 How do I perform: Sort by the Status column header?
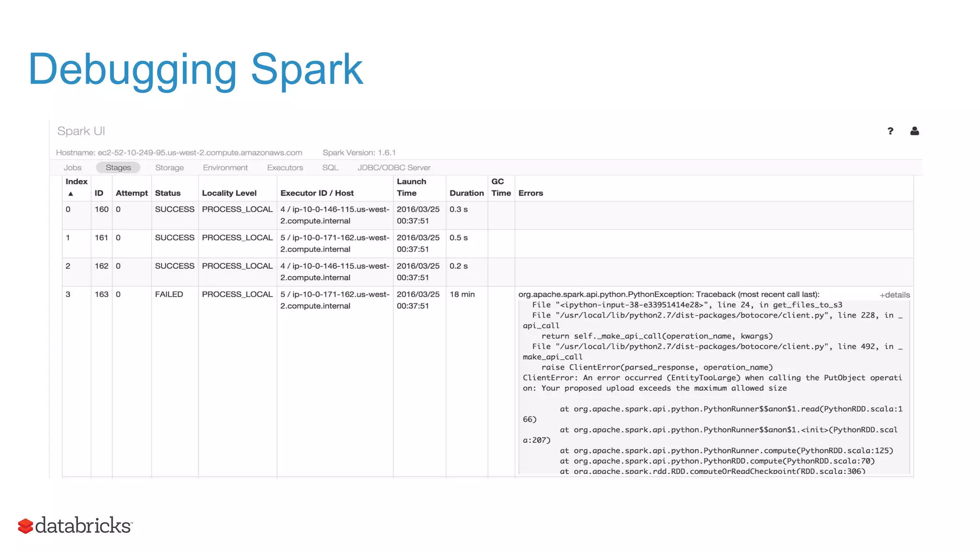click(x=167, y=193)
